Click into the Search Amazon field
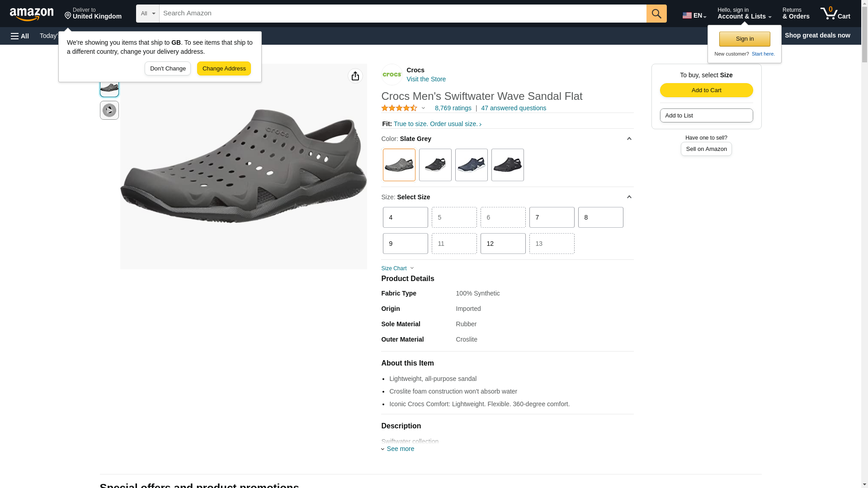Image resolution: width=868 pixels, height=488 pixels. pos(402,14)
